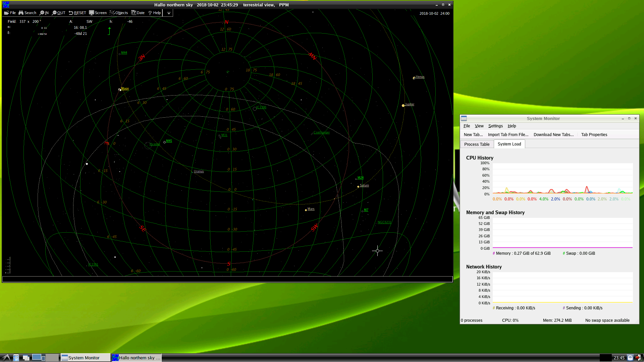Click the Saturn label on sky map
This screenshot has height=362, width=644.
pos(364,185)
